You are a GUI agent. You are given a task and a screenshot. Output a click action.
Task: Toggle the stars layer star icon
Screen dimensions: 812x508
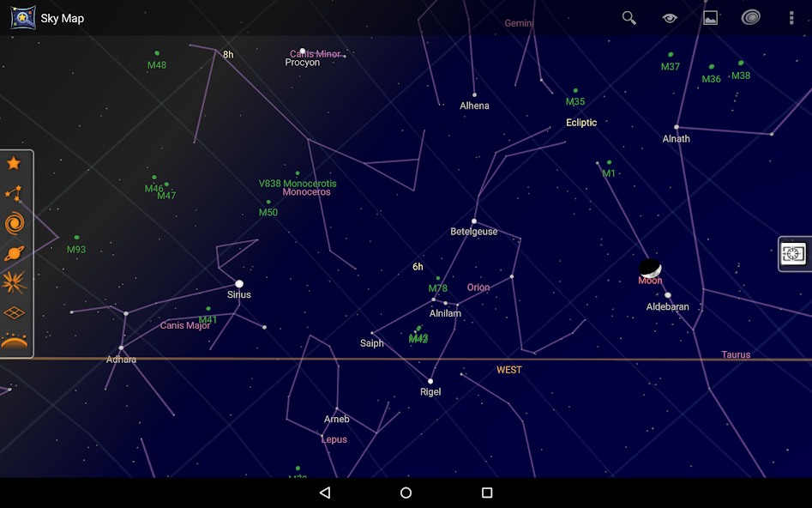(15, 162)
